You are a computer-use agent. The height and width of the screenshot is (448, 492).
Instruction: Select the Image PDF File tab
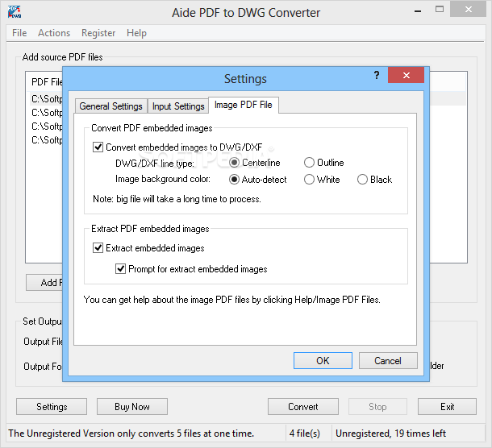pos(243,105)
